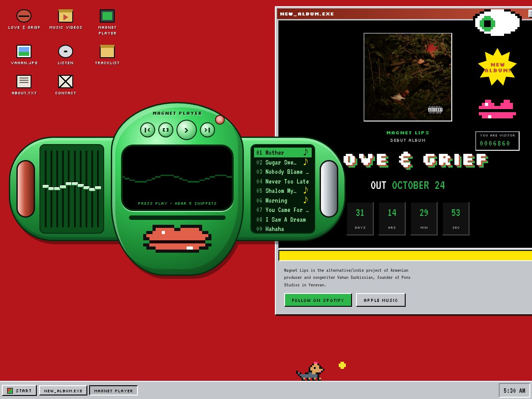
Task: Click the music note beside Mother
Action: point(305,152)
